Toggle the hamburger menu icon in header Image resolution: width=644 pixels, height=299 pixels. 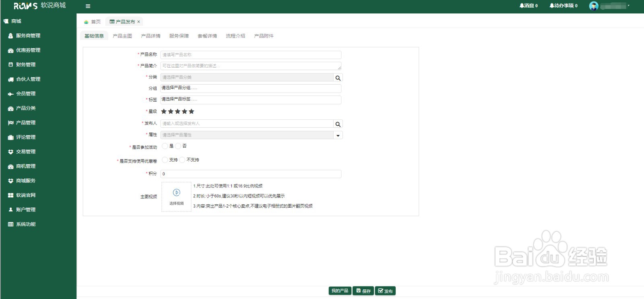[x=88, y=6]
